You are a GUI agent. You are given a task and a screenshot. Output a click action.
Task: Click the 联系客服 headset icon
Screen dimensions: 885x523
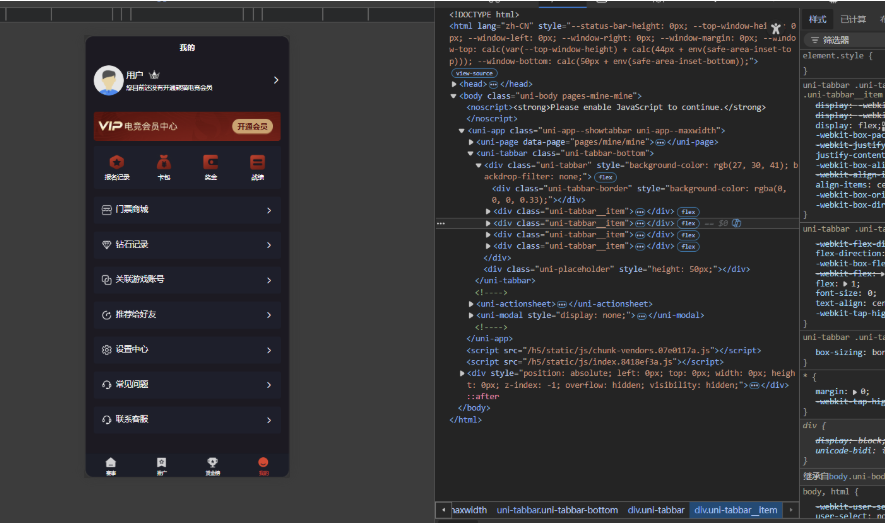107,420
